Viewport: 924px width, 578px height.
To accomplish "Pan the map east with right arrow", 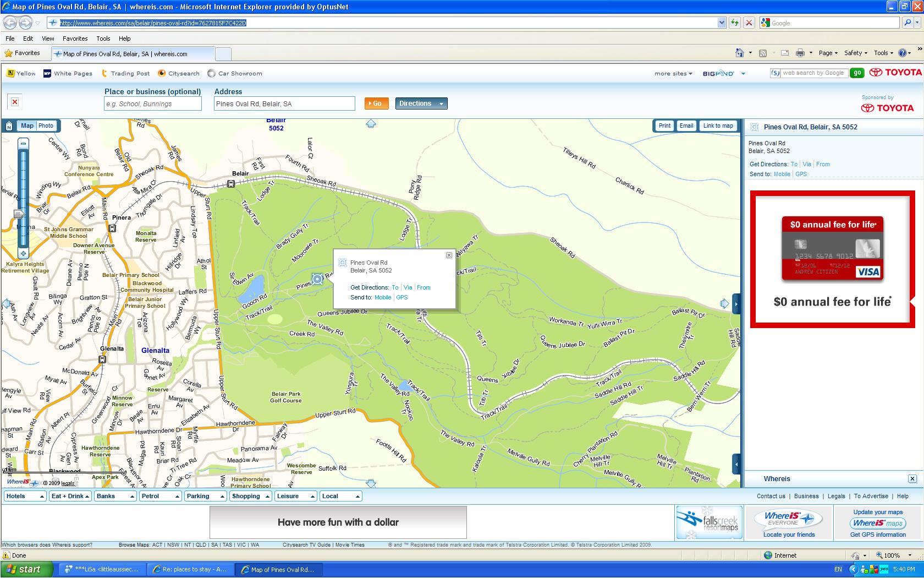I will click(x=724, y=303).
